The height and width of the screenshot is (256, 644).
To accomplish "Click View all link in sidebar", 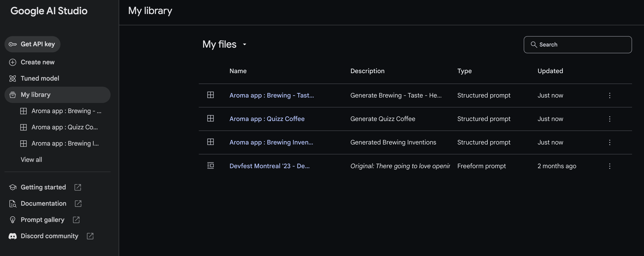I will (x=31, y=160).
